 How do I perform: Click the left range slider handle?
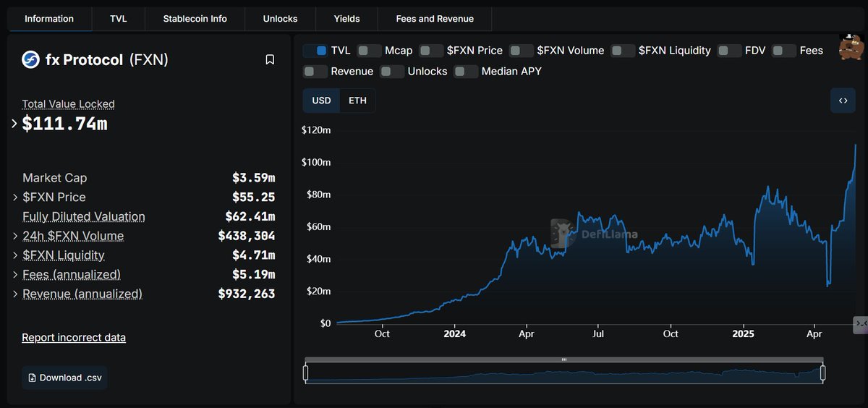pyautogui.click(x=305, y=374)
